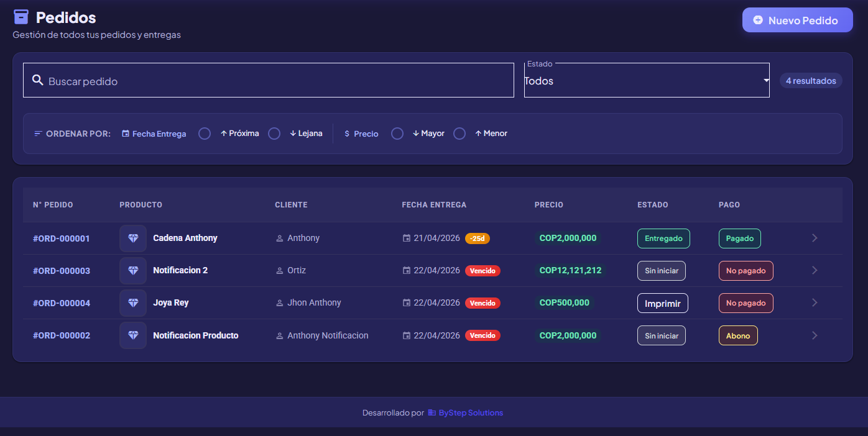Click the Nuevo Pedido button
The image size is (868, 436).
pos(797,20)
